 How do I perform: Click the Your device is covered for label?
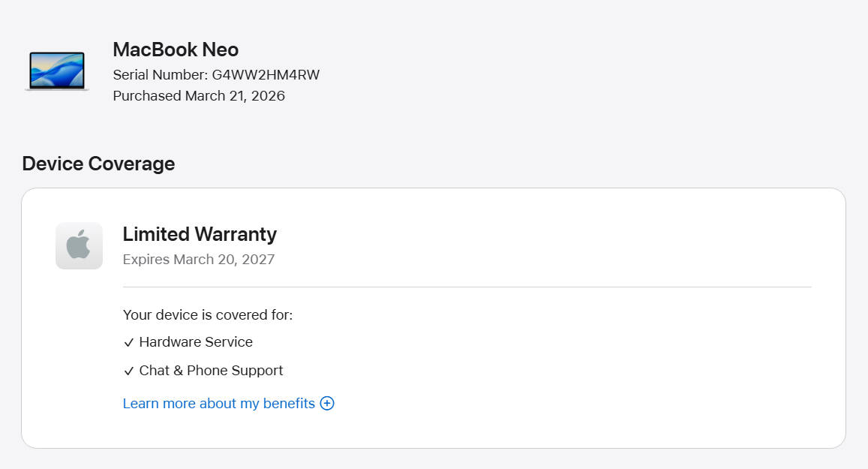pos(208,314)
